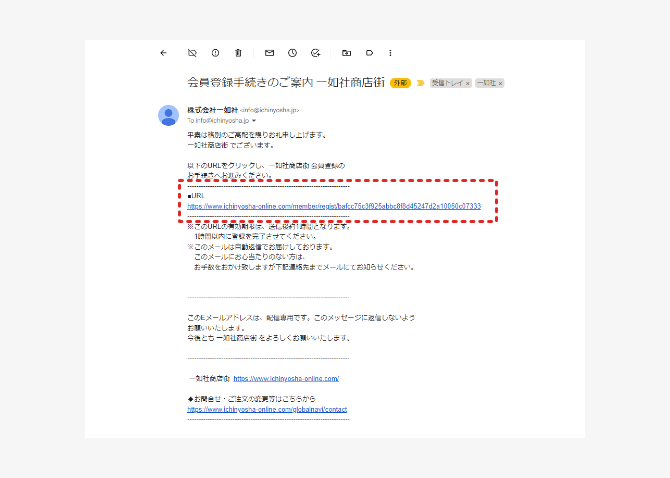
Task: Report spam with the exclamation icon
Action: click(215, 53)
